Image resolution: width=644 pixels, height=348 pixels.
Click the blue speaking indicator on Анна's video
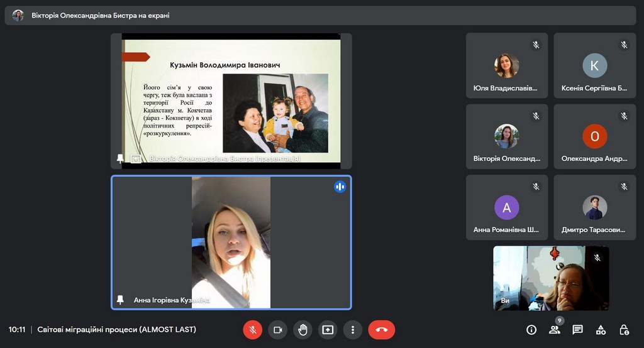(340, 187)
